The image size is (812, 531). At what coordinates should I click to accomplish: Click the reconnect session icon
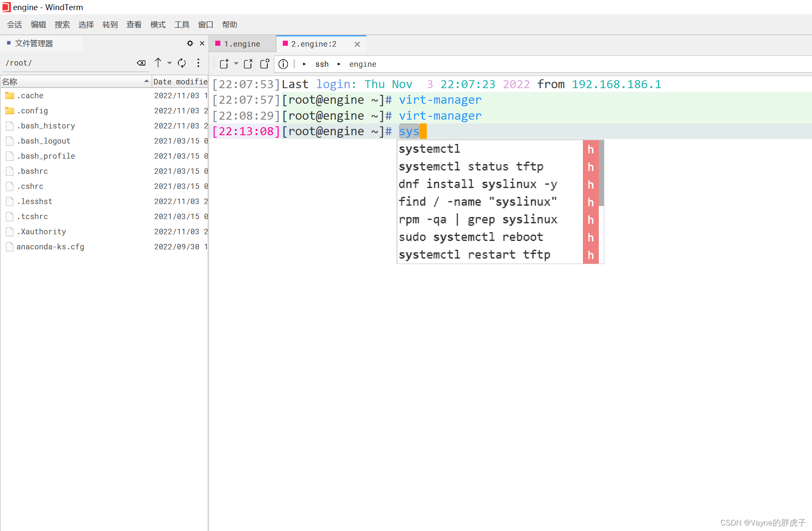pos(265,64)
